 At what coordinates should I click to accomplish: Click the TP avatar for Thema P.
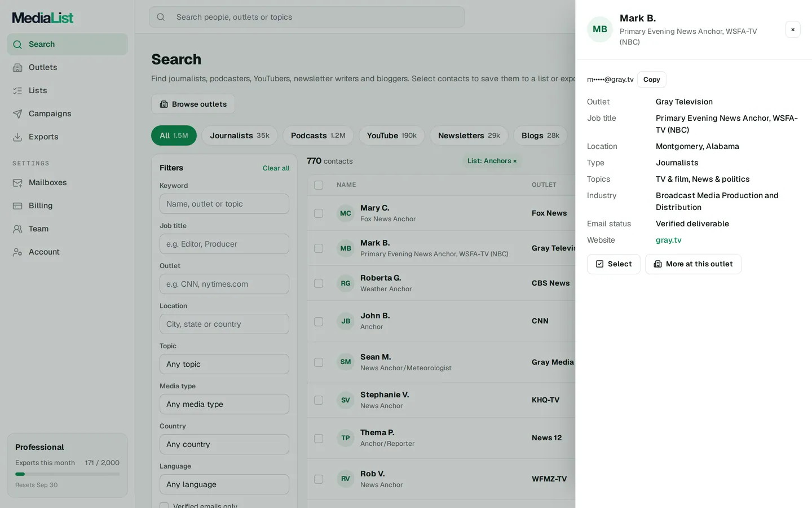(x=346, y=438)
